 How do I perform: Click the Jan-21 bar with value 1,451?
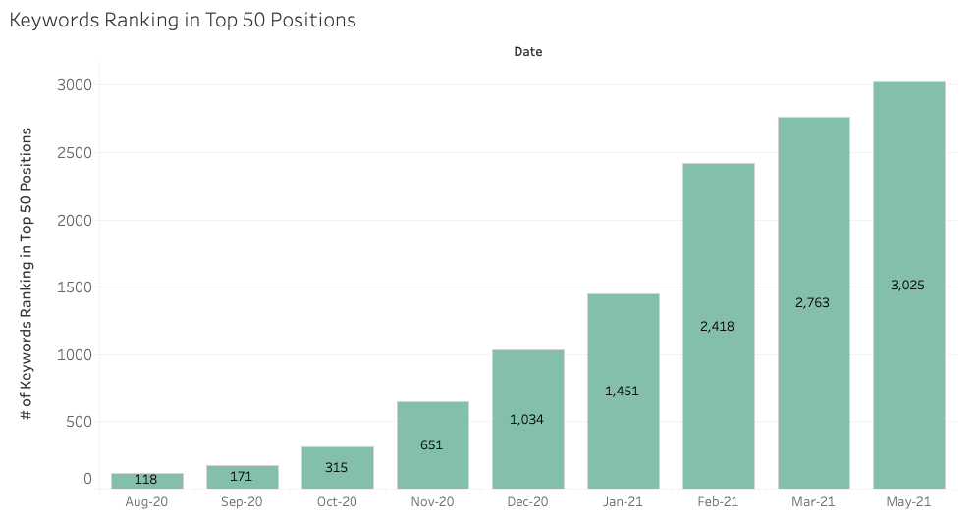pyautogui.click(x=623, y=391)
